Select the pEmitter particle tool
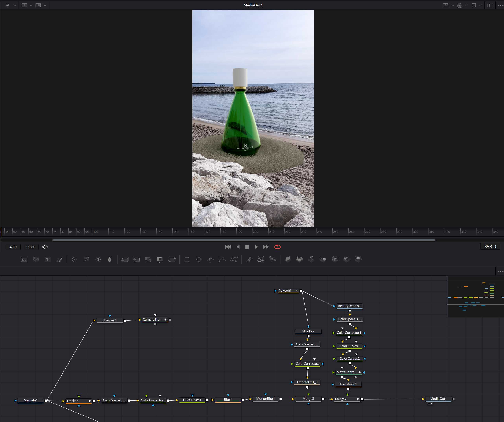This screenshot has height=422, width=504. coord(250,259)
